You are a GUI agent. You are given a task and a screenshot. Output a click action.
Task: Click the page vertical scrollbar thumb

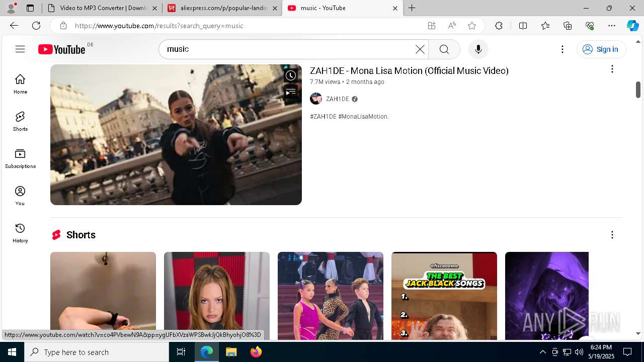[x=638, y=89]
